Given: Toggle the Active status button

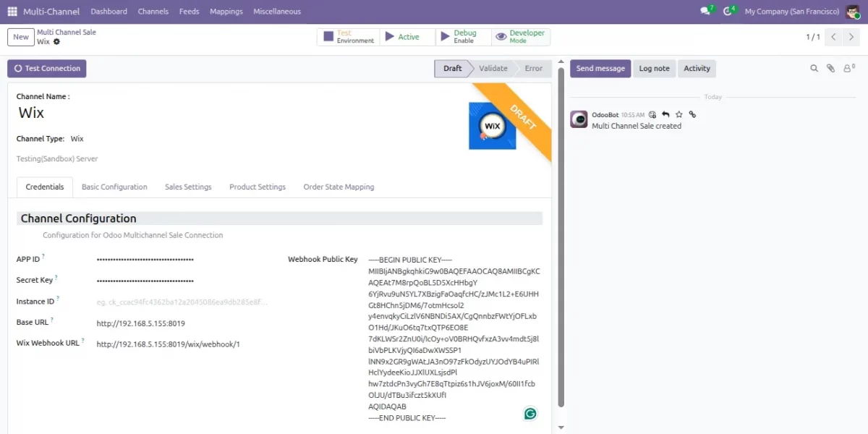Looking at the screenshot, I should 407,37.
